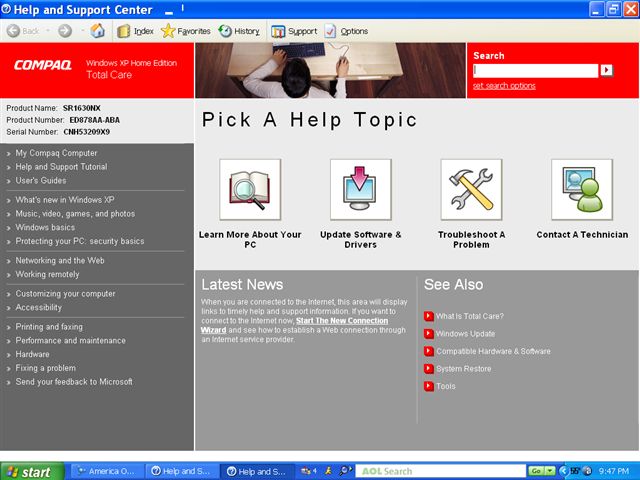Open Printing and faxing topic
640x480 pixels.
pos(49,327)
